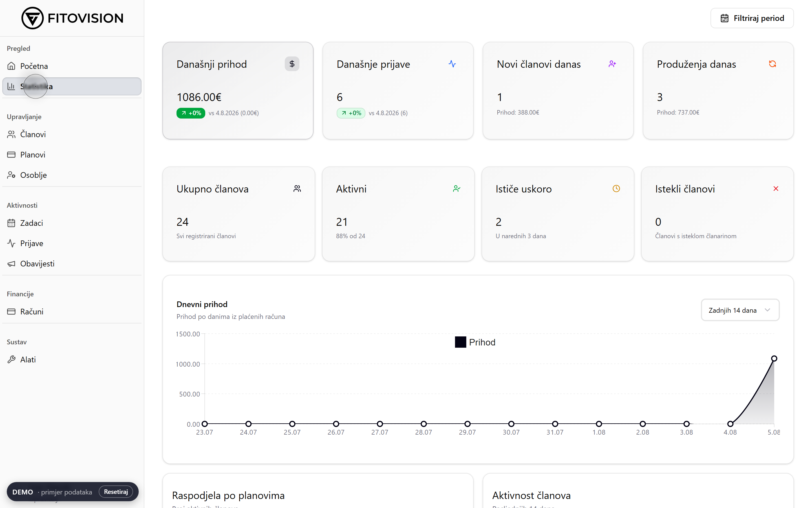Click the FitoVision logo icon
This screenshot has height=508, width=812.
coord(32,18)
